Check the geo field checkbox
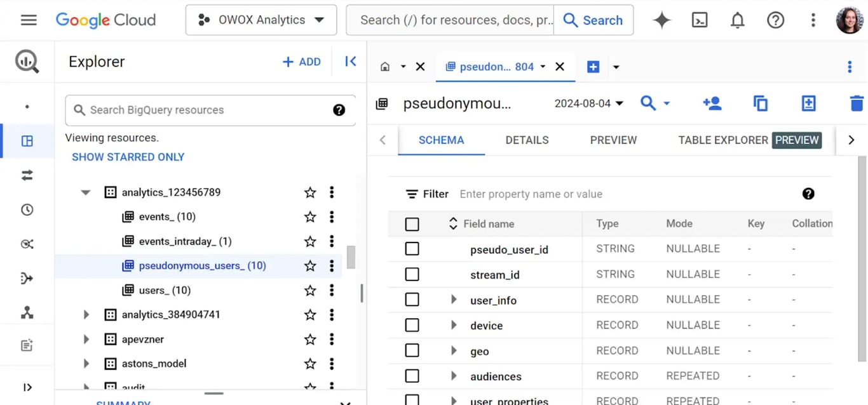This screenshot has height=405, width=868. click(x=412, y=350)
